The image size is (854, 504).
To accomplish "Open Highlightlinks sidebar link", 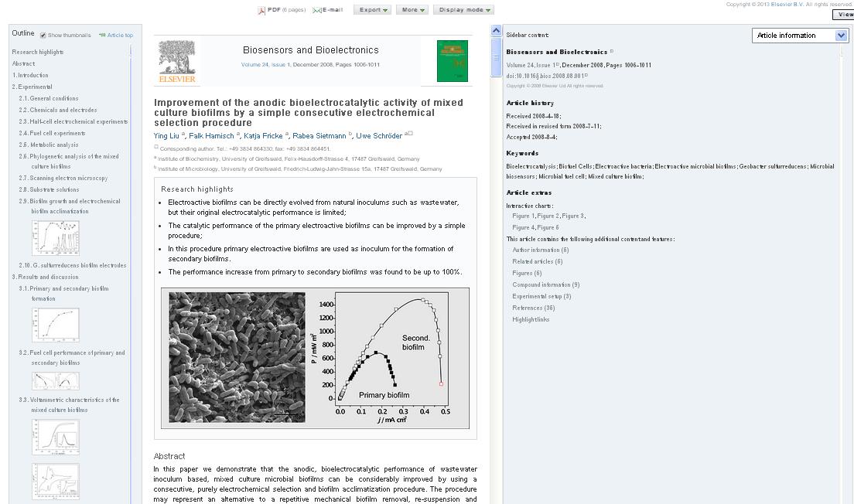I will 531,320.
